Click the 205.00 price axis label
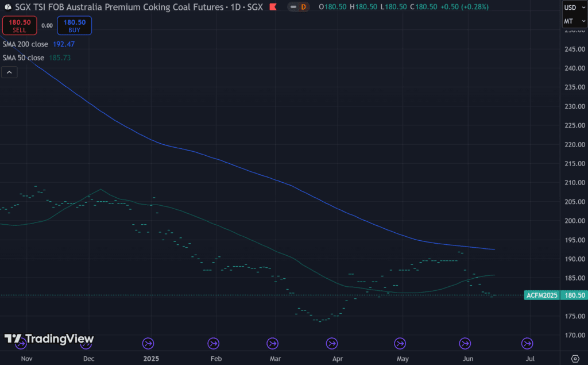Image resolution: width=588 pixels, height=365 pixels. (574, 202)
